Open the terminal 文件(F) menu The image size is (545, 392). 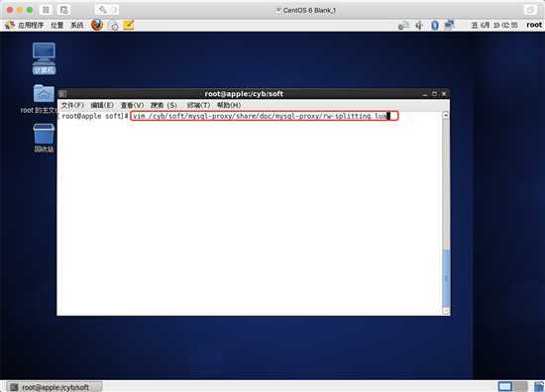pyautogui.click(x=72, y=105)
